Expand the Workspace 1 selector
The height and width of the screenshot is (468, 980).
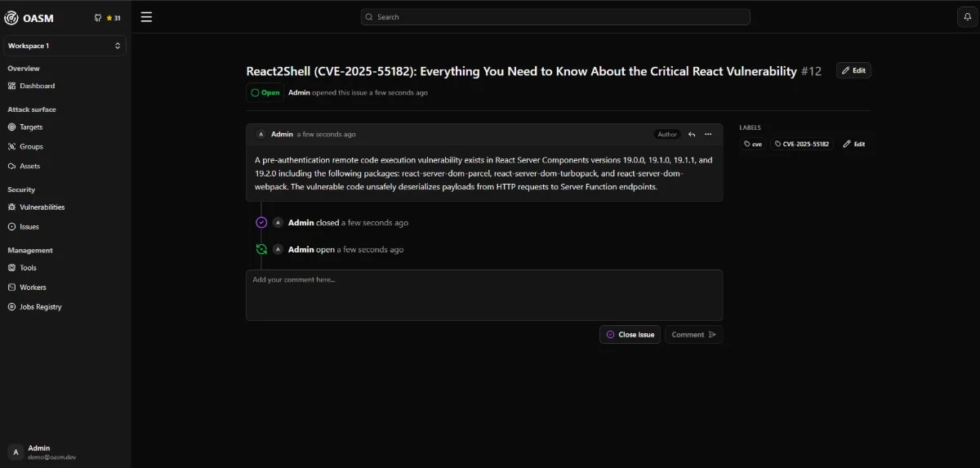point(65,46)
